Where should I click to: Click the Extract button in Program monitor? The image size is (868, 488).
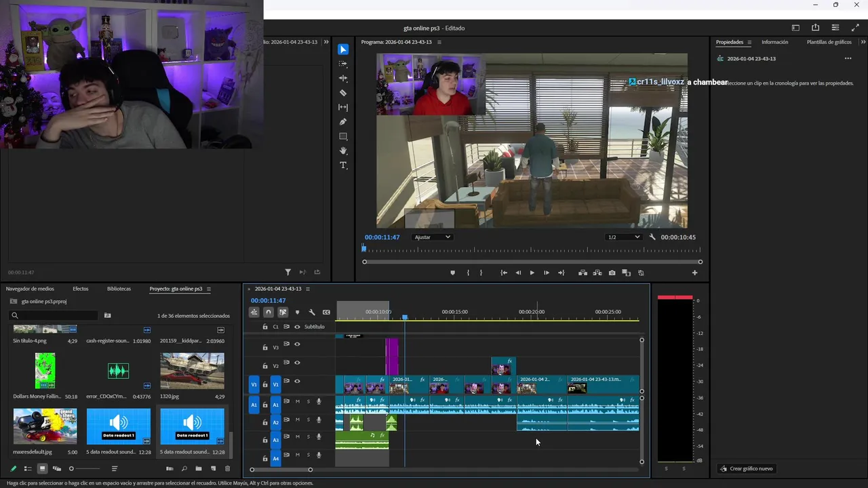click(x=597, y=272)
